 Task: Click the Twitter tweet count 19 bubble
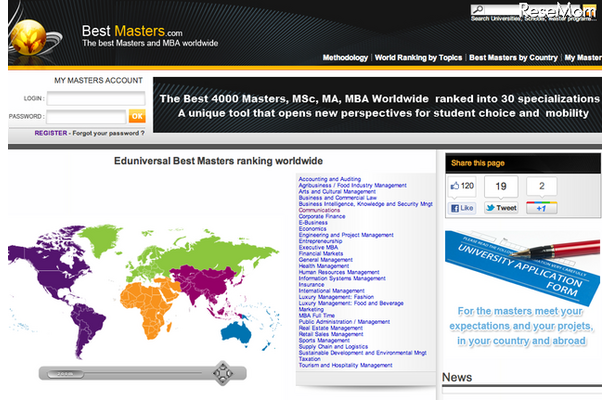click(501, 186)
